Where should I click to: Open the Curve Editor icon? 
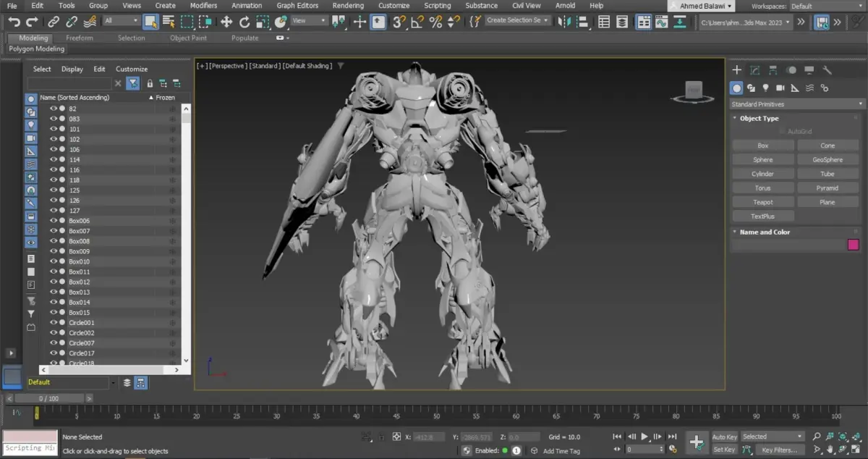(x=661, y=22)
